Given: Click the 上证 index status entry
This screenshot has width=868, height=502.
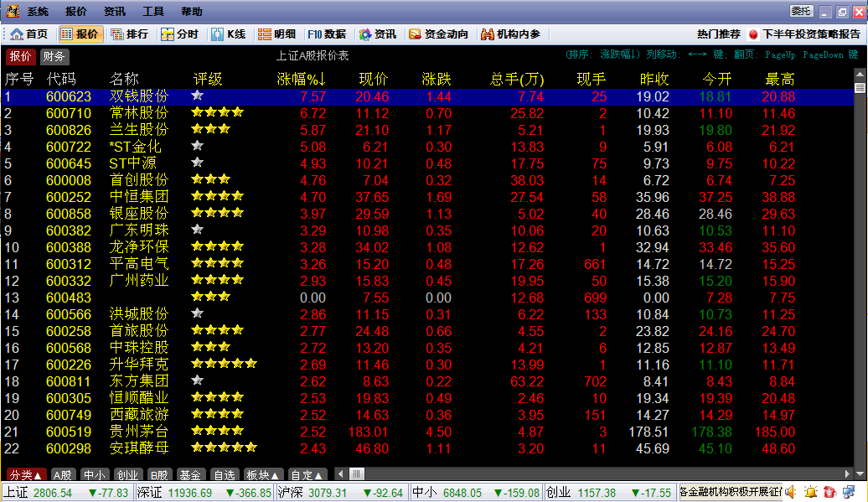Looking at the screenshot, I should click(x=68, y=493).
